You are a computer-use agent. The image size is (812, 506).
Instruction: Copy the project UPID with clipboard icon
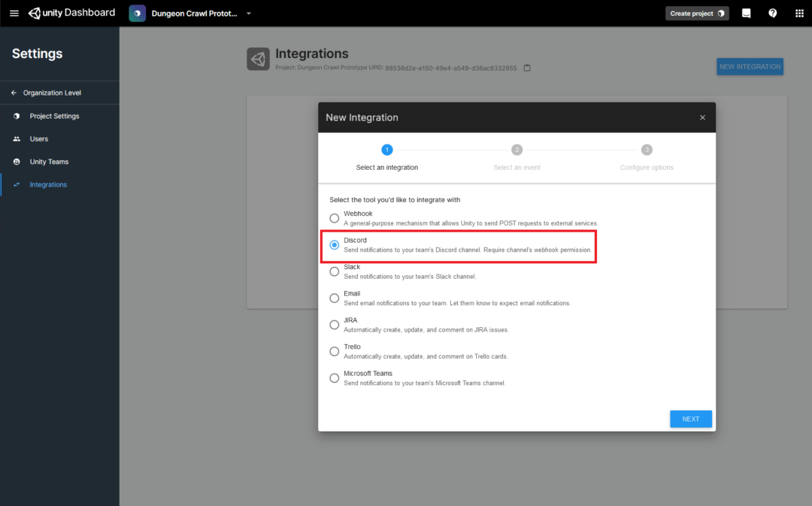(x=527, y=68)
